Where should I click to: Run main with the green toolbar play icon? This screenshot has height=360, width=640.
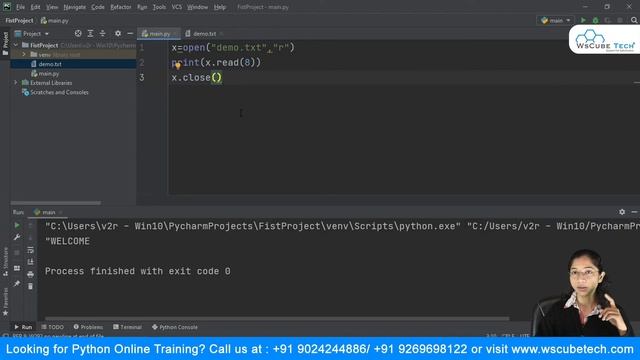583,20
